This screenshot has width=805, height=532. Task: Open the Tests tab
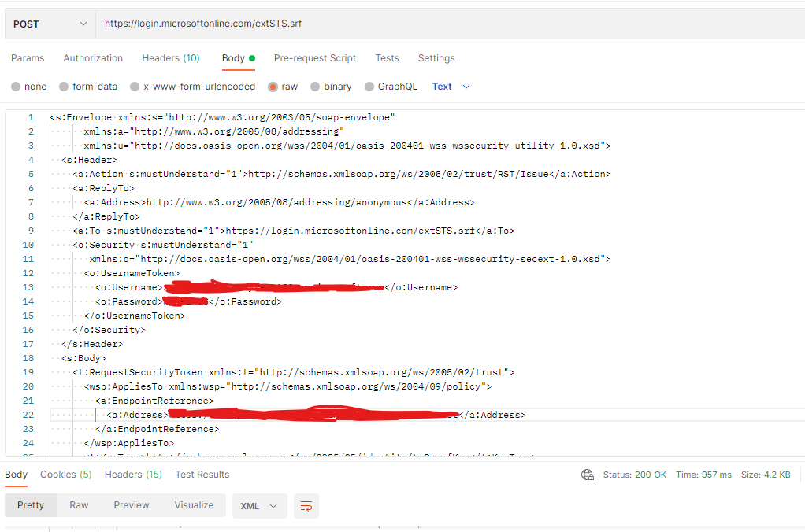click(387, 58)
